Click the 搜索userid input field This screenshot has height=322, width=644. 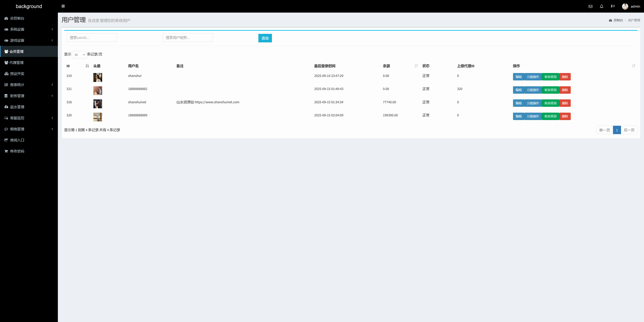tap(92, 38)
